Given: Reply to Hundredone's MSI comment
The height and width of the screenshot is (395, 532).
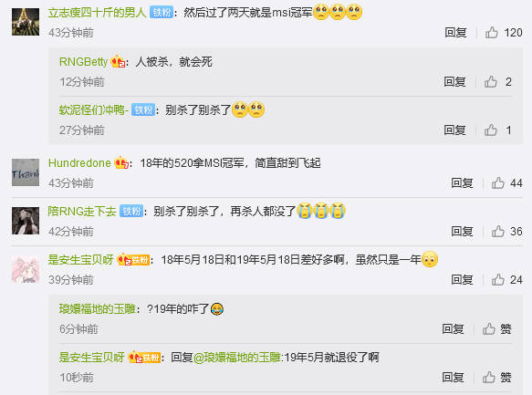Looking at the screenshot, I should click(x=462, y=183).
